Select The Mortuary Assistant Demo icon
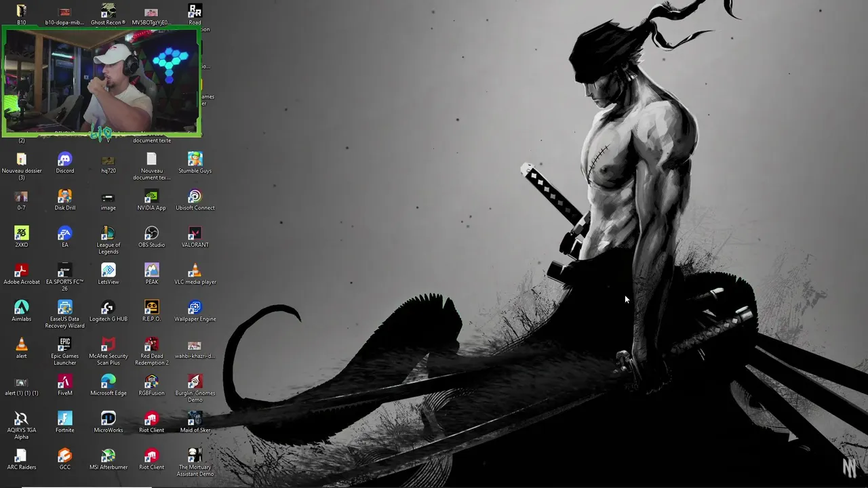868x488 pixels. click(x=195, y=455)
